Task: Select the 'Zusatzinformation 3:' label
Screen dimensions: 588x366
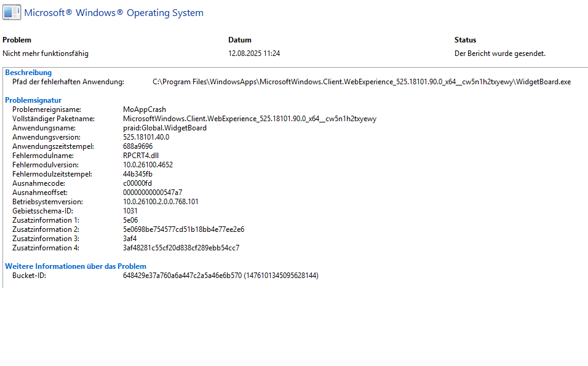Action: (46, 239)
